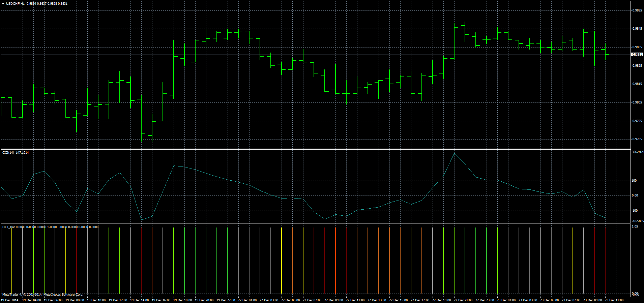This screenshot has height=303, width=644.
Task: Click the 22 Dec 17:00 time label
Action: tap(420, 300)
